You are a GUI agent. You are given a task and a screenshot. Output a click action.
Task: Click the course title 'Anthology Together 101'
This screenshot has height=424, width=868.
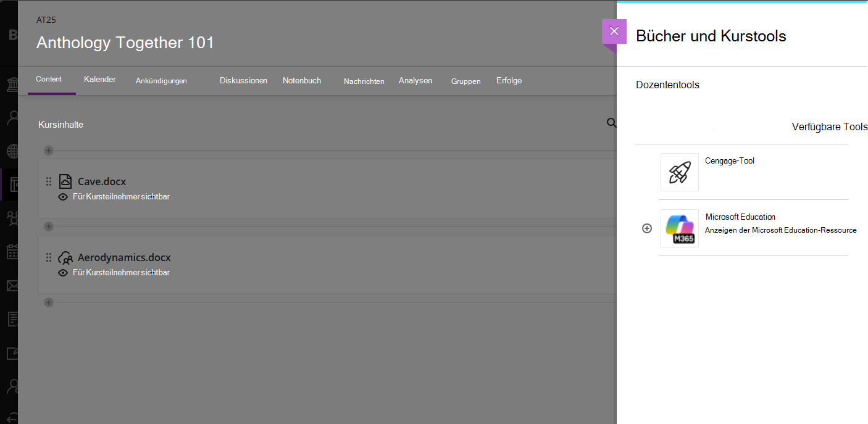click(125, 43)
